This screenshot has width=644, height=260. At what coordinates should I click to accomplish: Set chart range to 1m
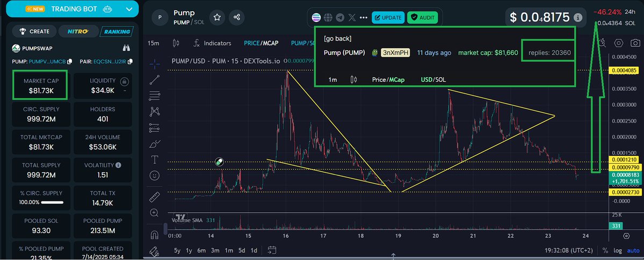229,250
